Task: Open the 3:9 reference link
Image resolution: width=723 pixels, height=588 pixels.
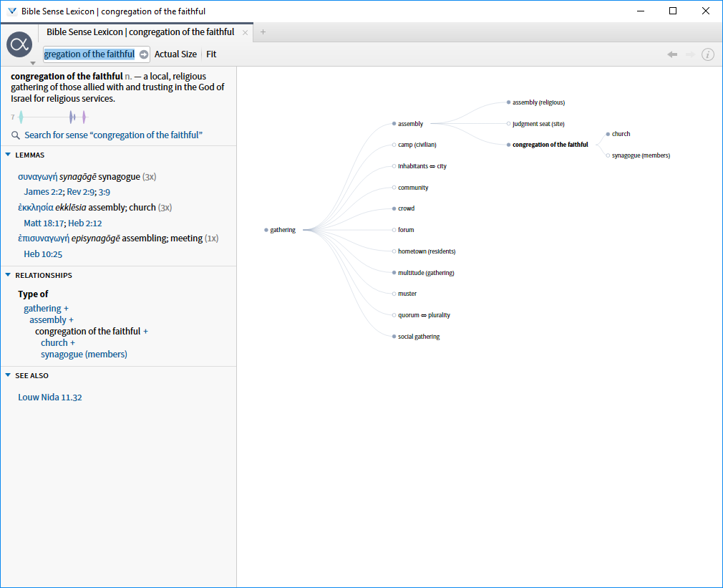Action: [105, 193]
